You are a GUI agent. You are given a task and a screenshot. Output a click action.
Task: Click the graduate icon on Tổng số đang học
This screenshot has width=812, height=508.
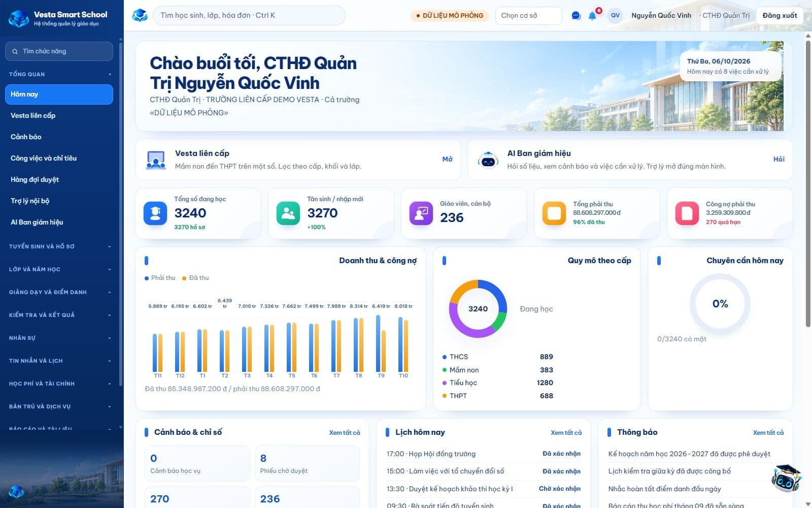pos(155,213)
